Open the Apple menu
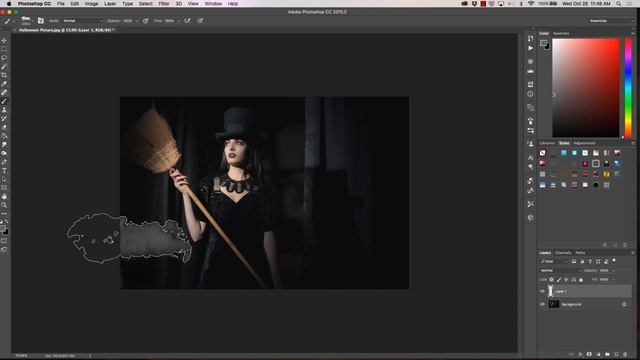 (9, 4)
